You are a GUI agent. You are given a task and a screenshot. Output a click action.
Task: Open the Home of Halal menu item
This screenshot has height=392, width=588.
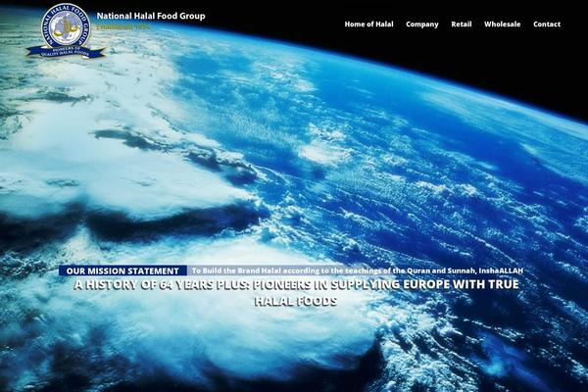click(x=369, y=24)
